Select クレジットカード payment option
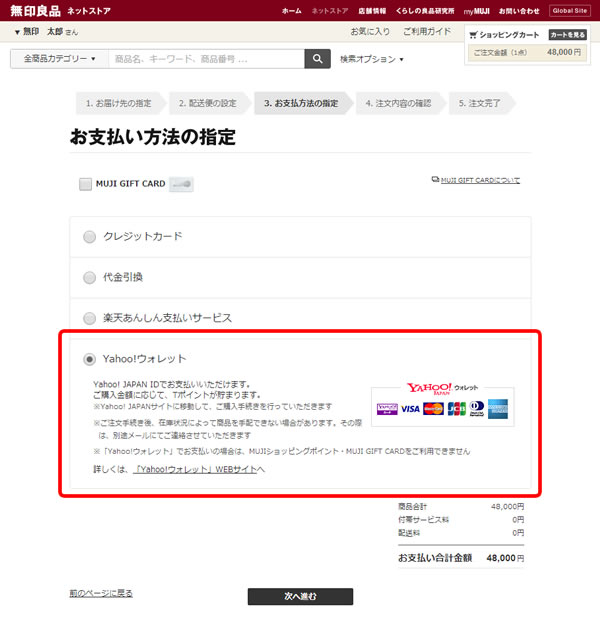Viewport: 600px width, 620px height. pyautogui.click(x=90, y=237)
